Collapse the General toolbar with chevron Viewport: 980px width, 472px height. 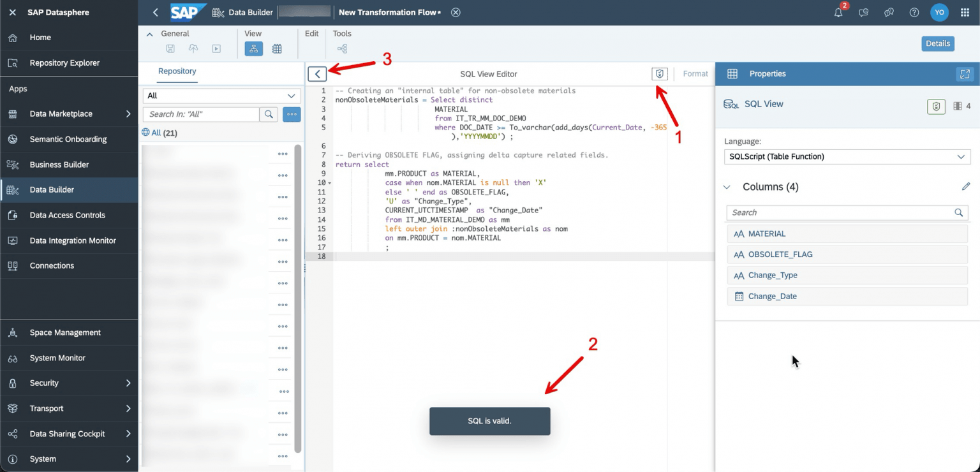point(150,34)
